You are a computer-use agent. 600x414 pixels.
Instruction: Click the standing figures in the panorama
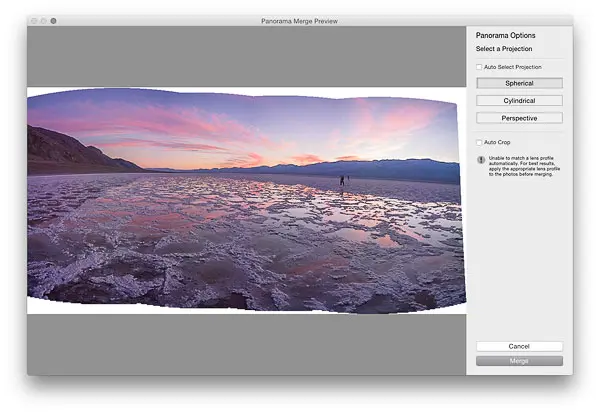(x=343, y=181)
